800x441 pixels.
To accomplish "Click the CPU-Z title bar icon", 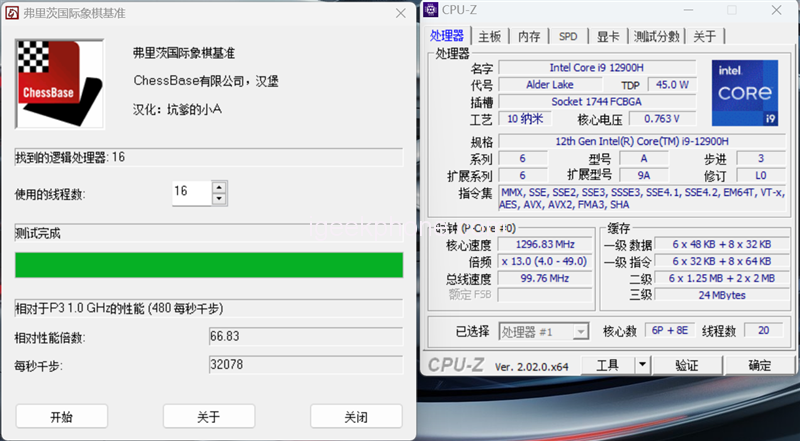I will click(x=430, y=10).
